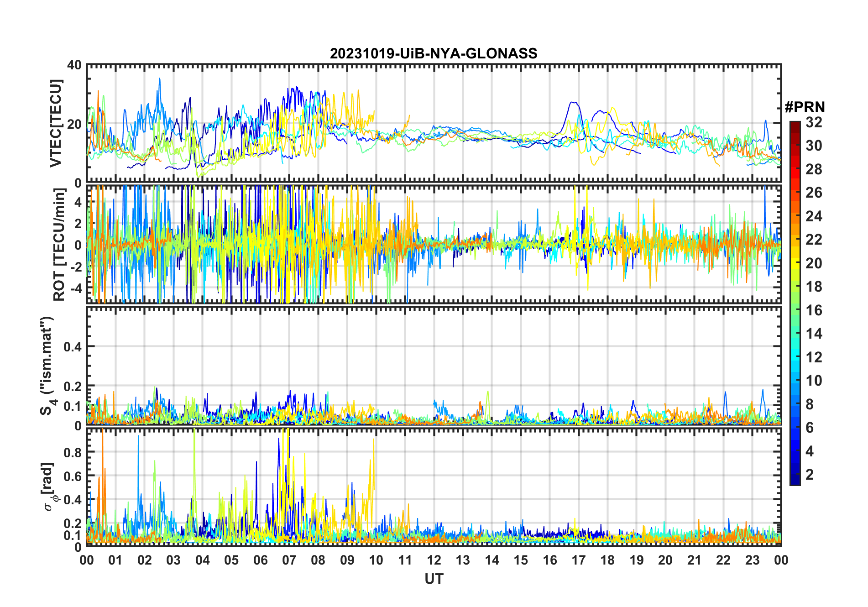Screen dimensions: 868x607
Task: Click the 0.2 tick on S4 axis
Action: [73, 386]
